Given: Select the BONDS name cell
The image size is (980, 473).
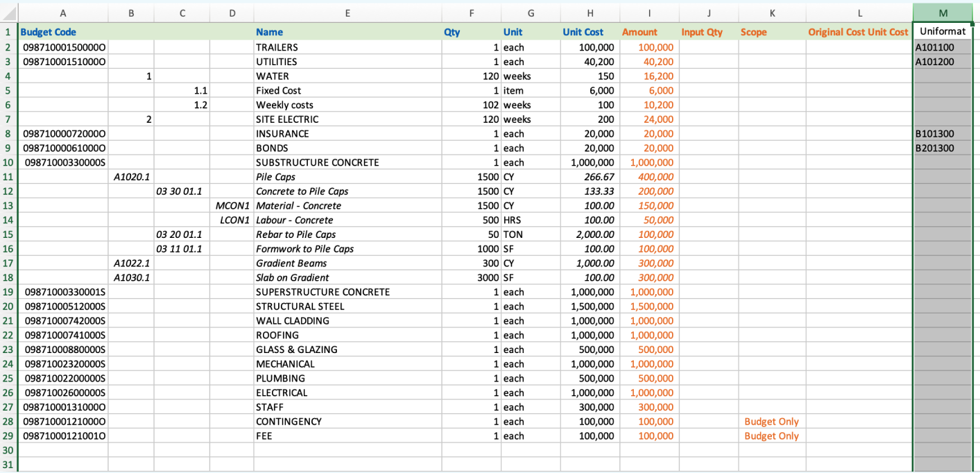Looking at the screenshot, I should [x=347, y=148].
